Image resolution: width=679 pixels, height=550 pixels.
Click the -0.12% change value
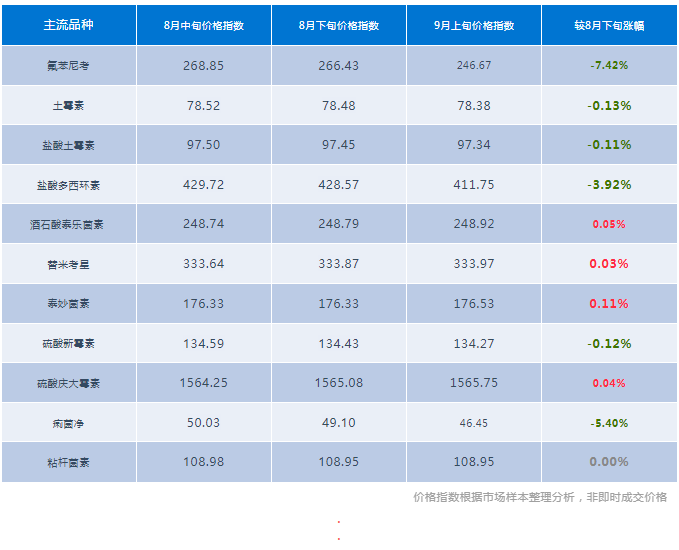pyautogui.click(x=609, y=343)
